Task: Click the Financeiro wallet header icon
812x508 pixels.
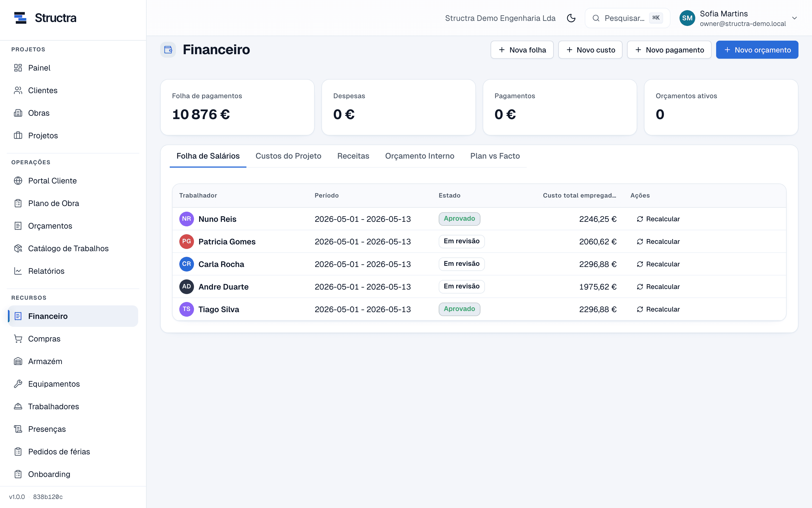Action: click(168, 50)
